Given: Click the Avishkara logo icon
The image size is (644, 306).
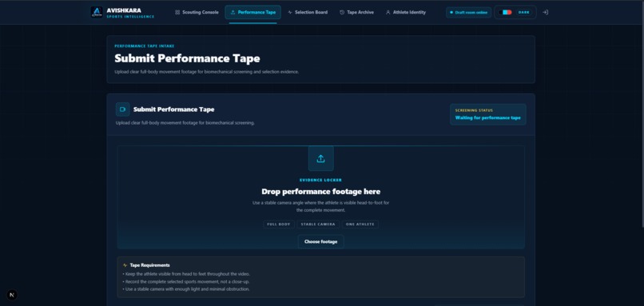Looking at the screenshot, I should coord(97,12).
